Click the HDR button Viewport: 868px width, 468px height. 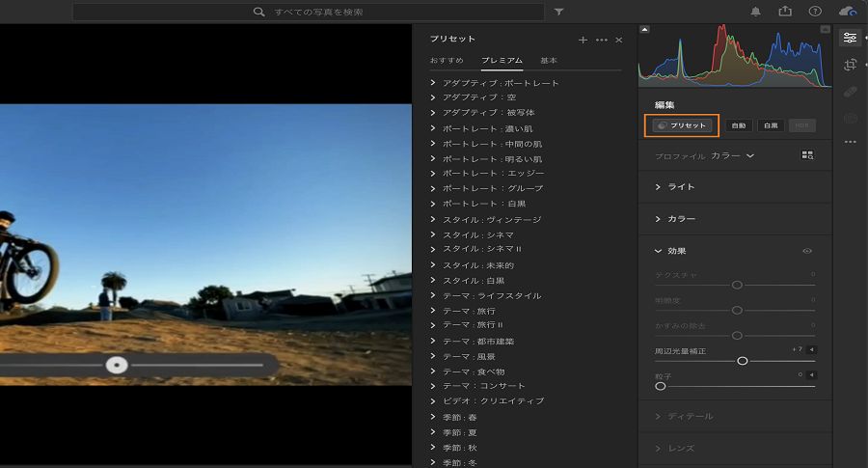[802, 125]
